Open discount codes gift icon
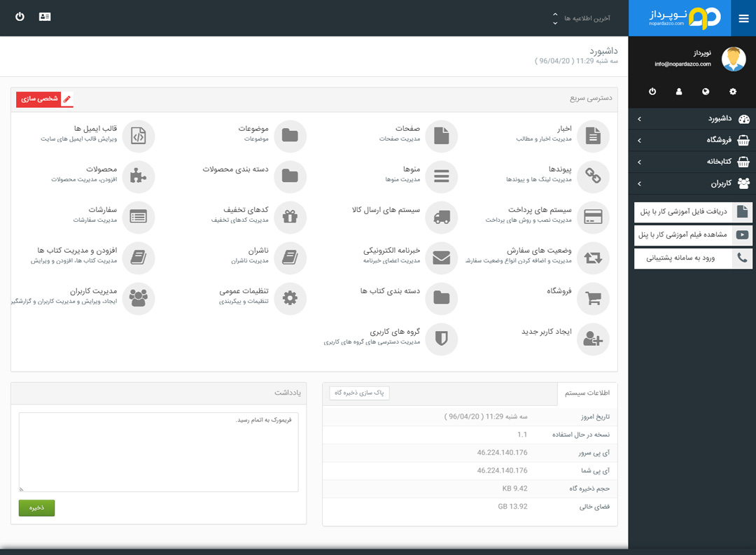 point(290,217)
